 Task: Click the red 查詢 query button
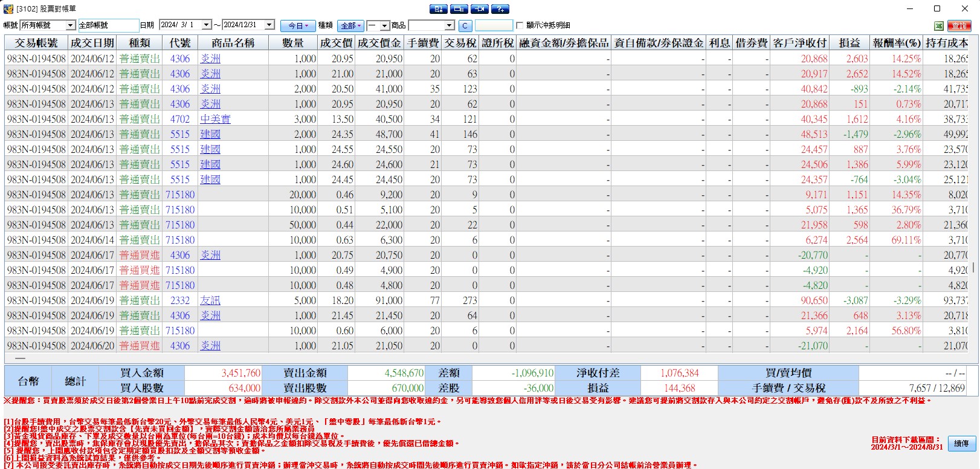(x=959, y=25)
